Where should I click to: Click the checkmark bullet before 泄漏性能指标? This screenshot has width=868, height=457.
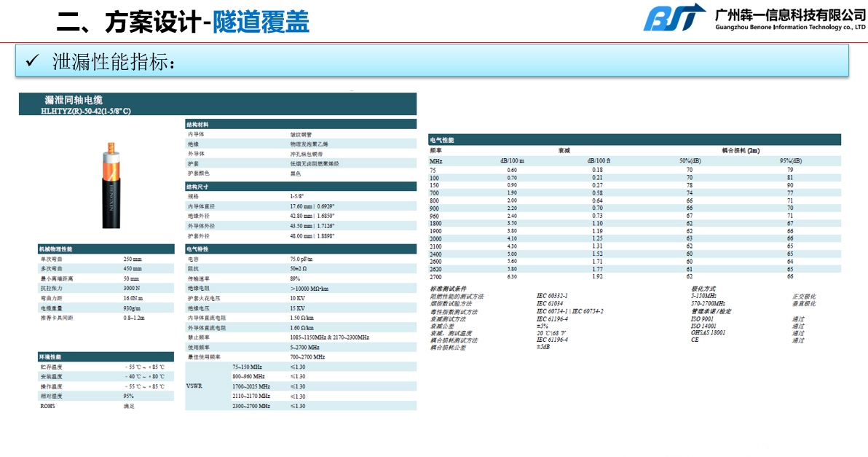pyautogui.click(x=32, y=61)
